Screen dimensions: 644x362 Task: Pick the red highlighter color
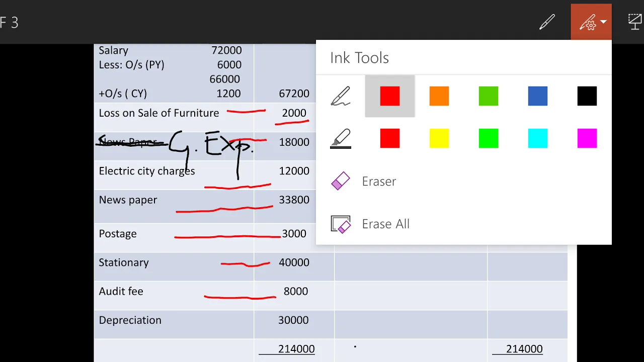point(390,138)
